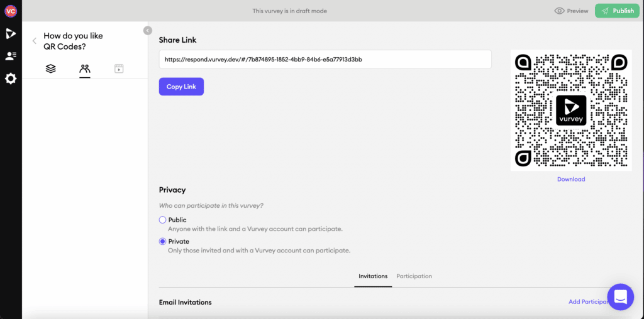Open the Vurvey home logo icon
Image resolution: width=644 pixels, height=319 pixels.
(11, 34)
